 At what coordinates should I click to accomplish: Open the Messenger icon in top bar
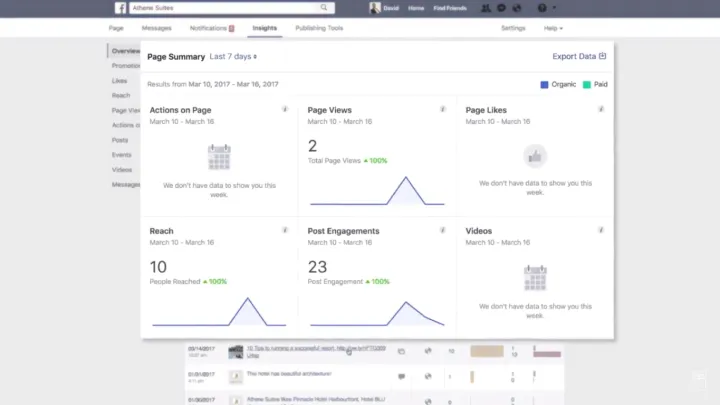(502, 8)
